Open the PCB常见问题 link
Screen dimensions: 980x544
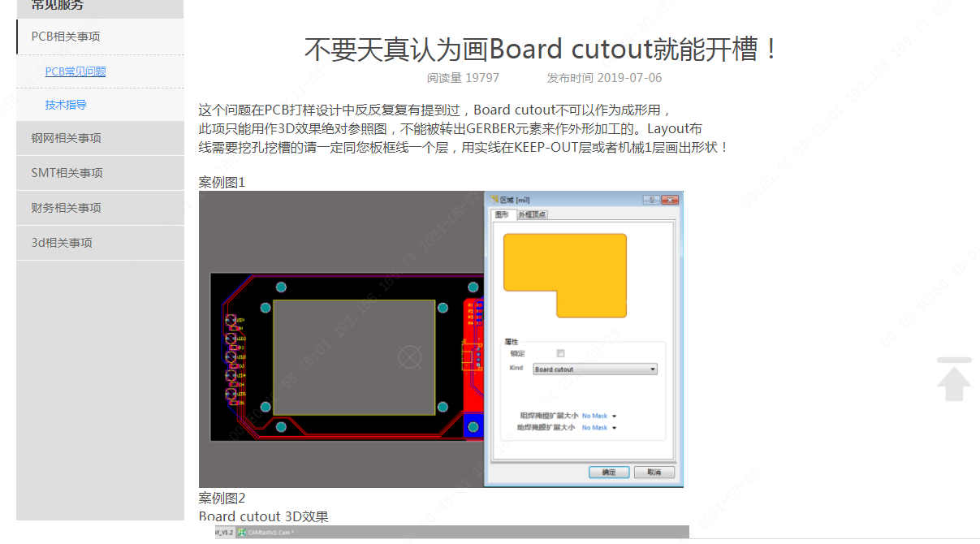pos(76,71)
